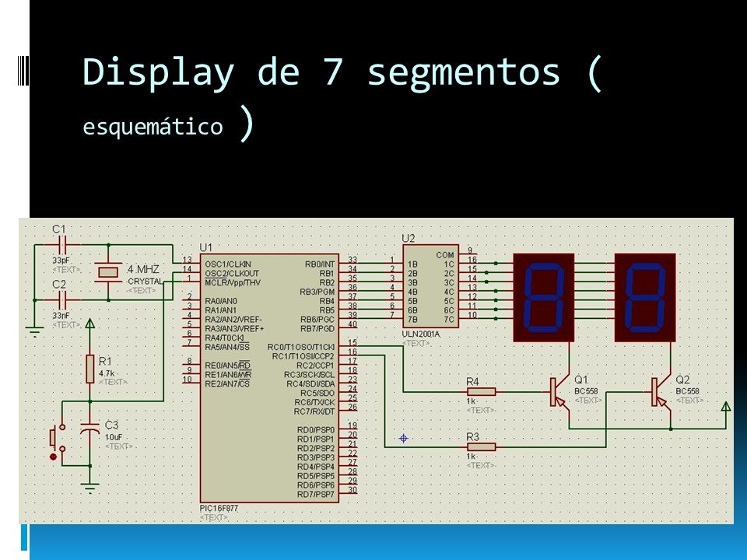This screenshot has width=747, height=560.
Task: Click the power arrow terminal right of Q2
Action: click(725, 407)
